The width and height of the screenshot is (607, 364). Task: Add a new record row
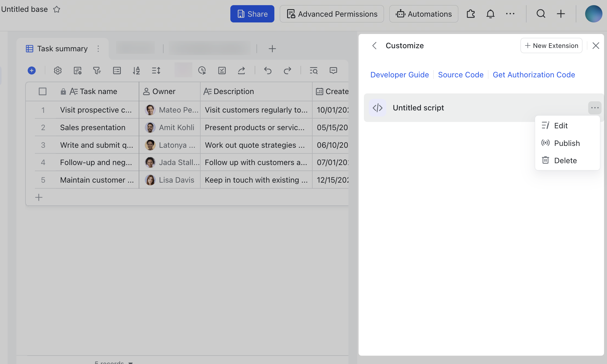(x=39, y=197)
